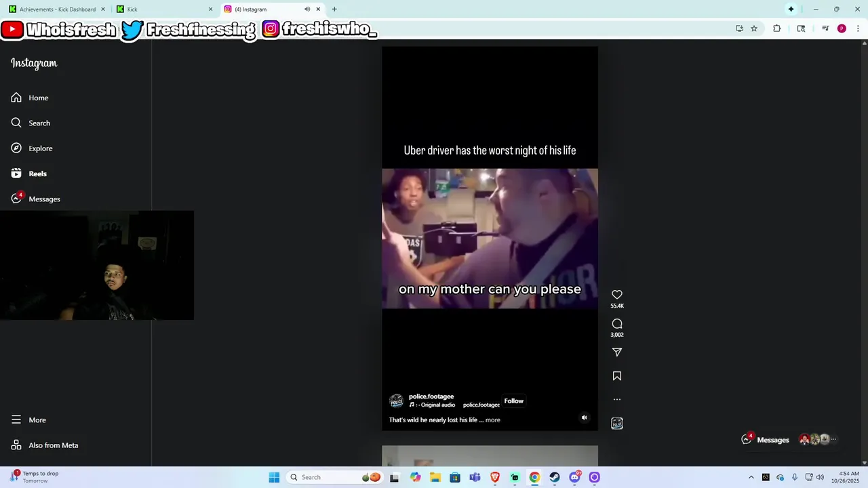The height and width of the screenshot is (488, 868).
Task: Open the Temps to drop weather widget
Action: (x=35, y=477)
